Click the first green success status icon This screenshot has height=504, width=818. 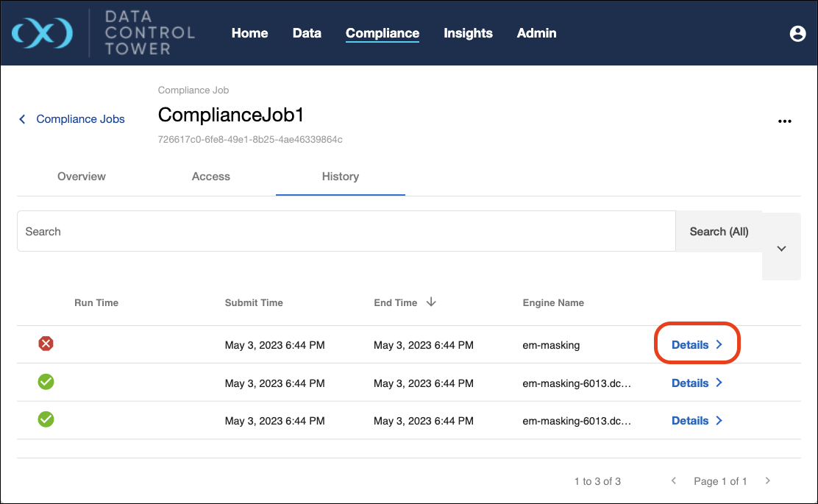pos(46,382)
